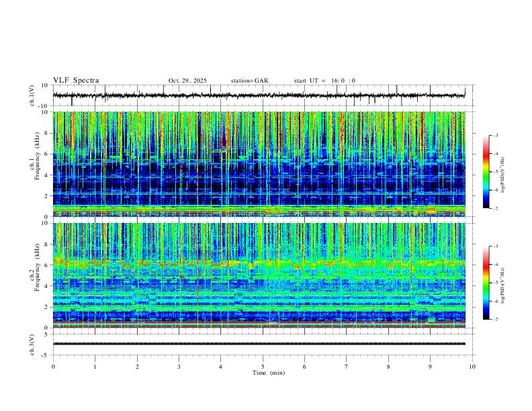Click the black ch.3 signal band
This screenshot has width=532, height=411.
tap(259, 344)
